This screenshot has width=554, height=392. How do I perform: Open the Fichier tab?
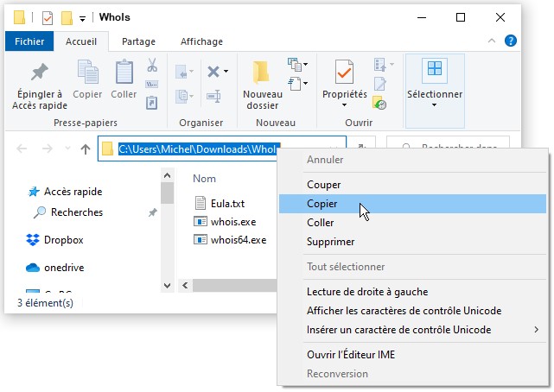click(x=29, y=41)
